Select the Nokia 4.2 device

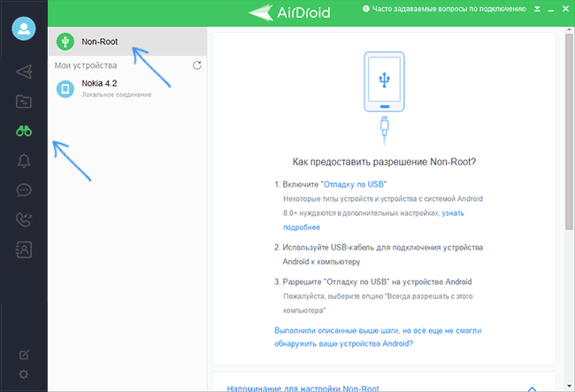click(x=127, y=89)
